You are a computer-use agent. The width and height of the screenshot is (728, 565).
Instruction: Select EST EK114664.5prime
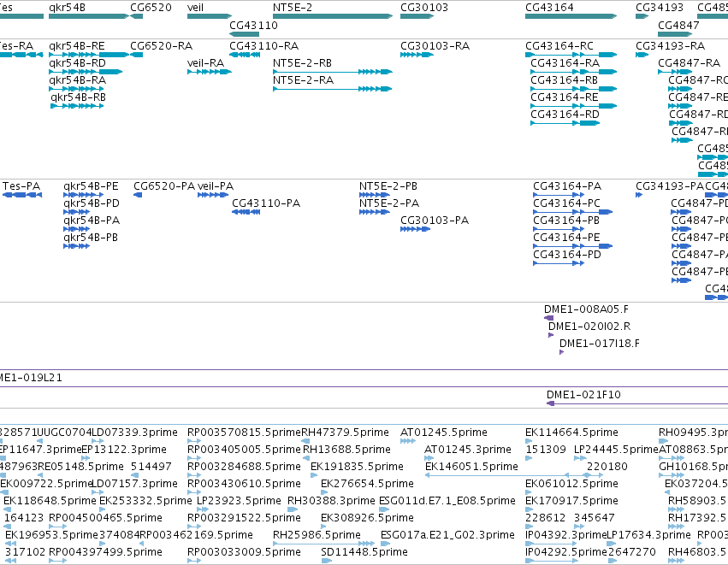530,441
